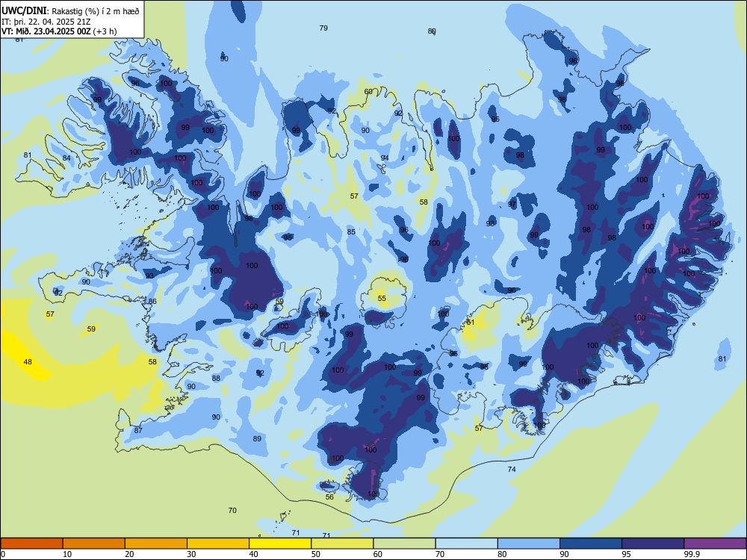This screenshot has height=560, width=747.
Task: Click the map value 93 on Snæfellsnes area
Action: (x=149, y=276)
